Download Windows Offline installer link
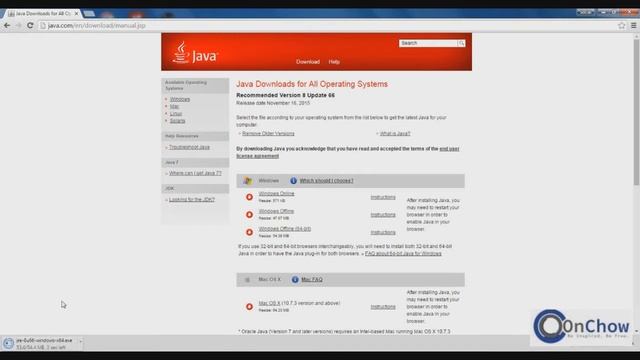Screen dimensions: 640x360 [x=276, y=211]
